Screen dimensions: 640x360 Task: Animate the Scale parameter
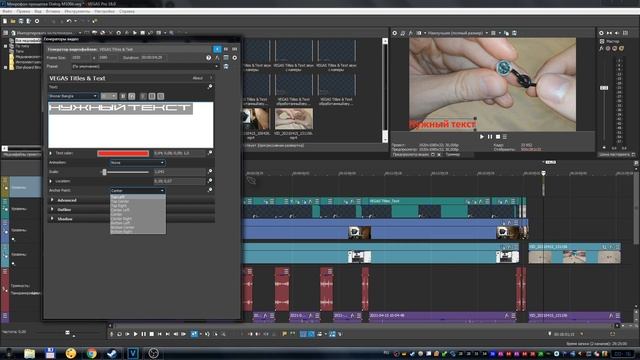[210, 171]
